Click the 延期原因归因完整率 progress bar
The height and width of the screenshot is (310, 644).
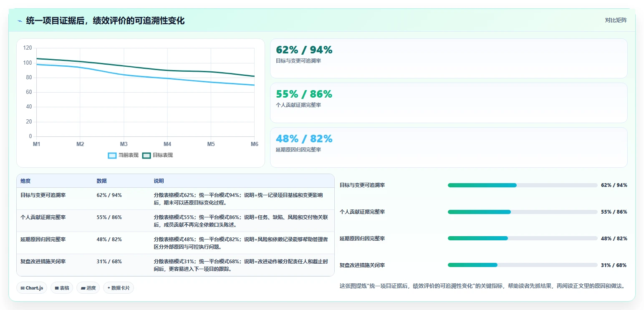pos(523,238)
